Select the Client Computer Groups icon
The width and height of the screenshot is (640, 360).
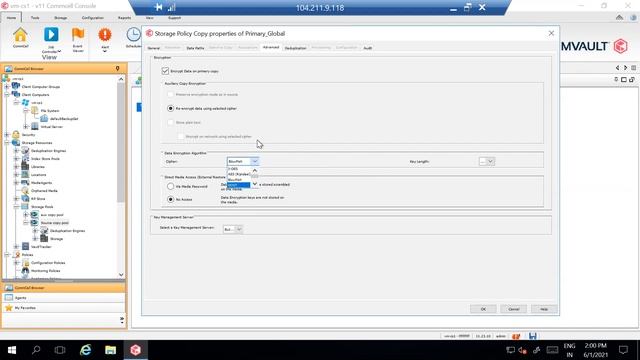16,87
